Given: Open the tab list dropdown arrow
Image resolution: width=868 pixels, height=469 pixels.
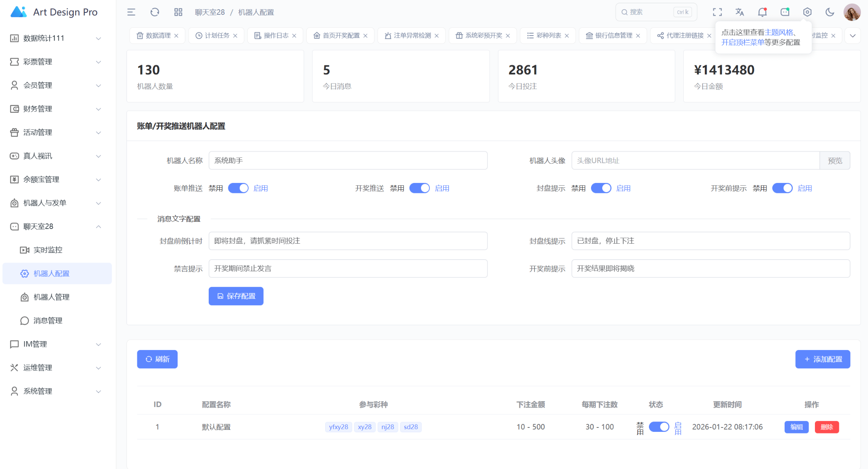Looking at the screenshot, I should click(x=852, y=36).
